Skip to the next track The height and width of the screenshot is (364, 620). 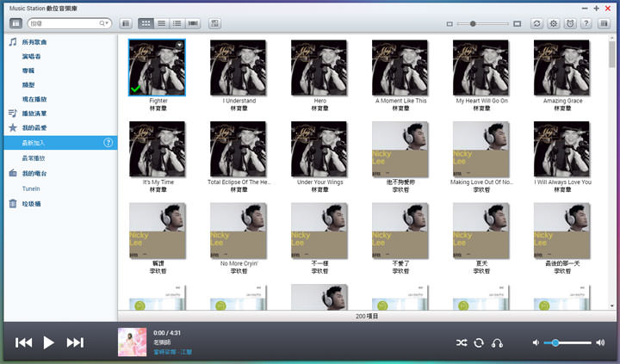75,342
